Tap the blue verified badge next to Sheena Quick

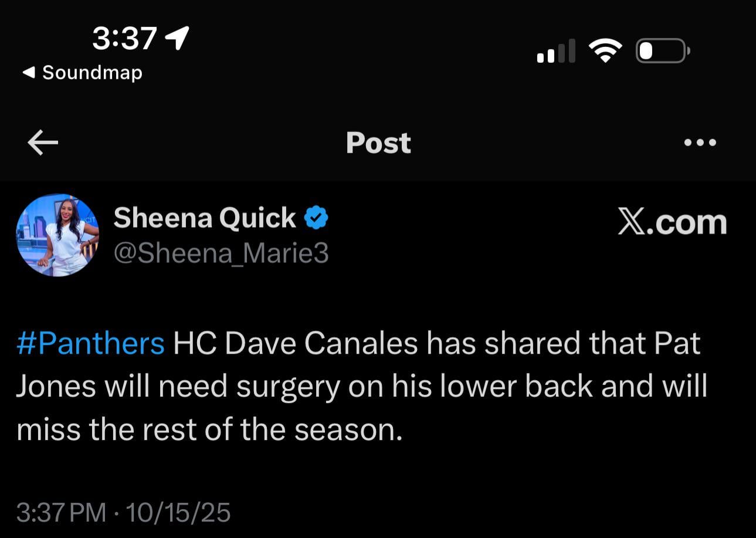point(315,216)
